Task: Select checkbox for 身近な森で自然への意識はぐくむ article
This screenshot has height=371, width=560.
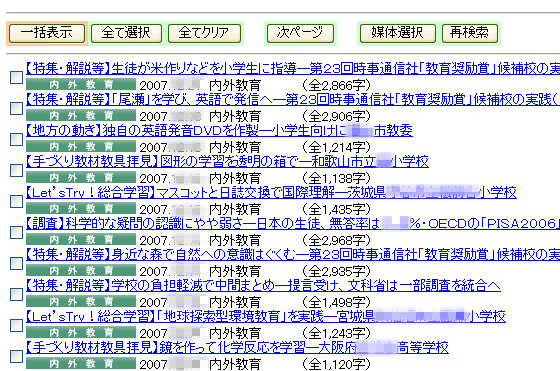Action: [16, 263]
